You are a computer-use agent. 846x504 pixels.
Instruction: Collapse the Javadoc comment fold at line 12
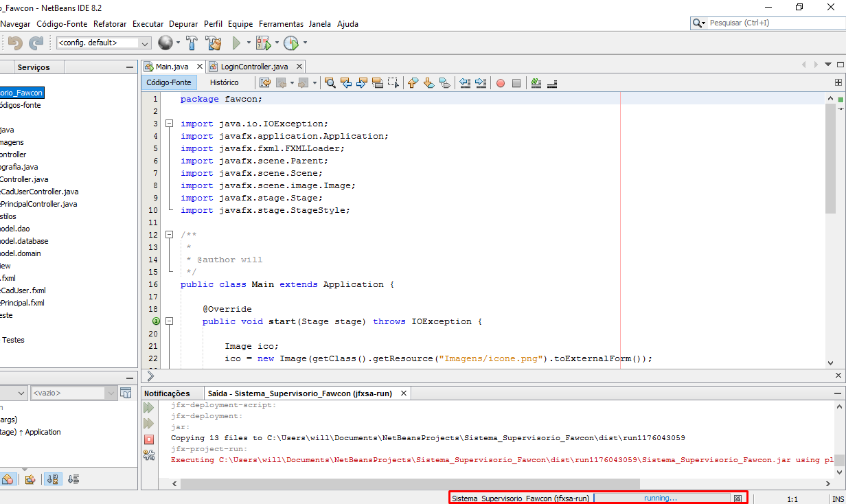point(169,234)
